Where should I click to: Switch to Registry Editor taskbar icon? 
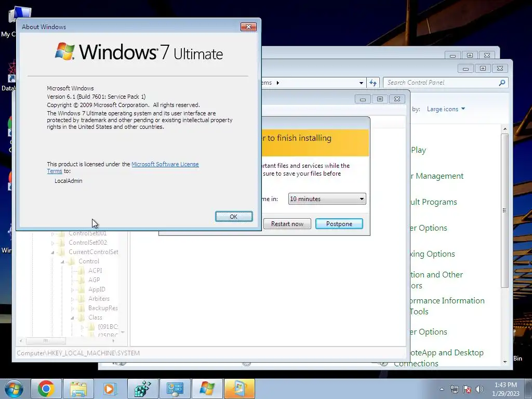click(x=142, y=389)
